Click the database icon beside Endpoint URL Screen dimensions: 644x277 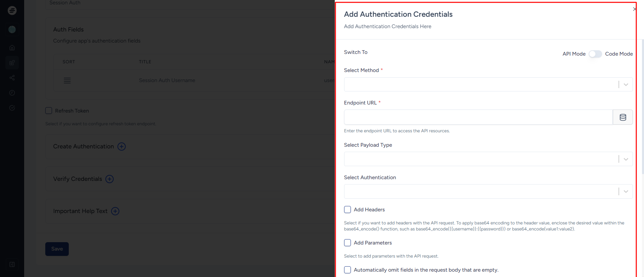tap(623, 117)
